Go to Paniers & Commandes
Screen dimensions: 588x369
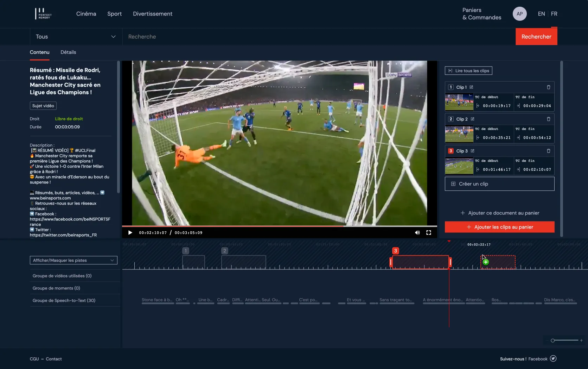coord(482,14)
